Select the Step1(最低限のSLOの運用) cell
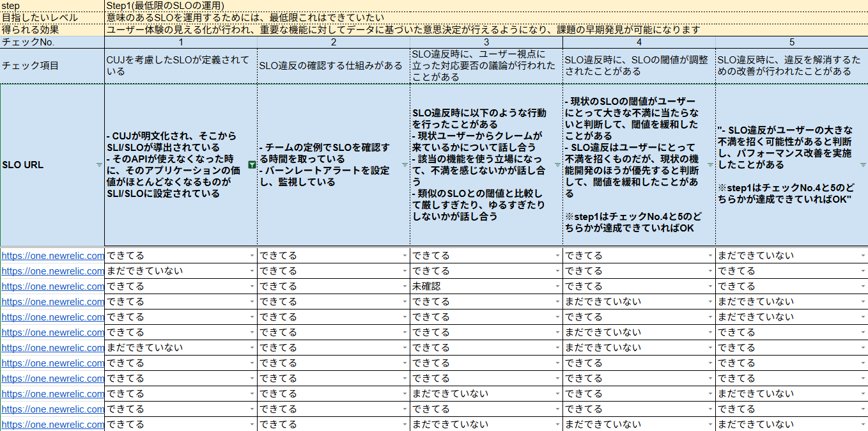 [165, 5]
